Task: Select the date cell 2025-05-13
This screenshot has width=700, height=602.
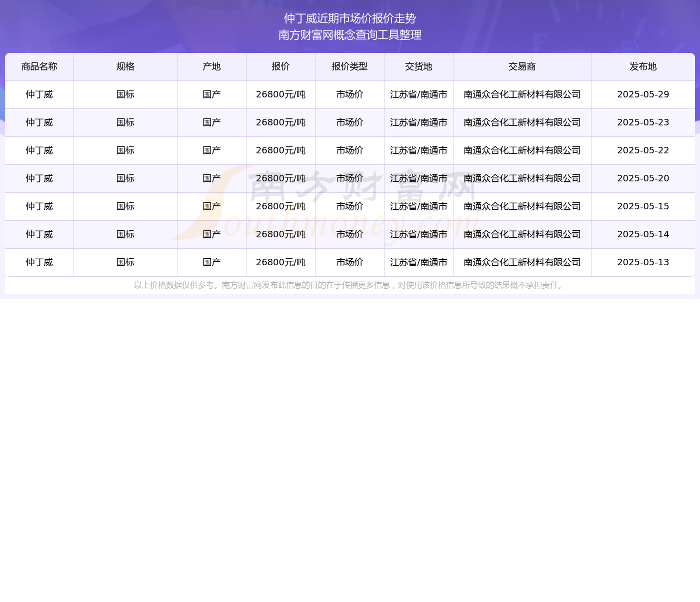Action: point(643,262)
